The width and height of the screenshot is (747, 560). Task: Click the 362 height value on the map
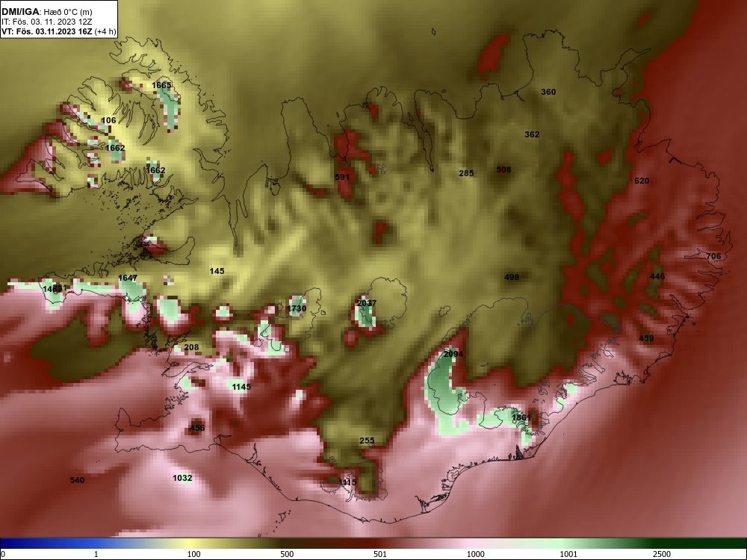pos(532,134)
